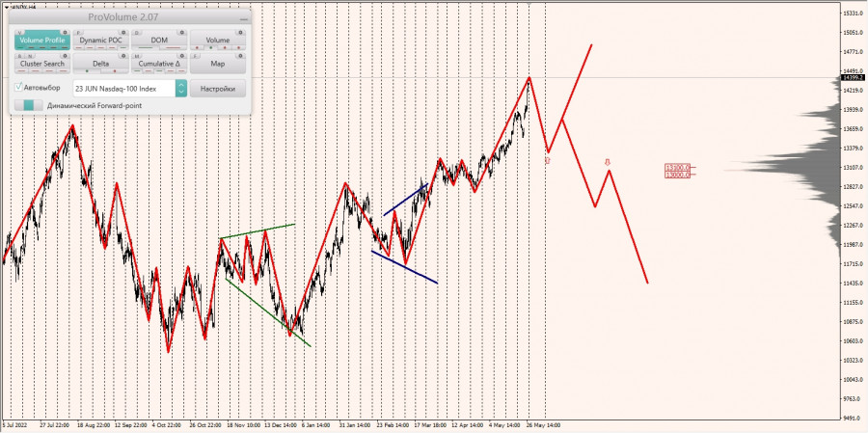Open the Volume Profile gear settings

[65, 33]
